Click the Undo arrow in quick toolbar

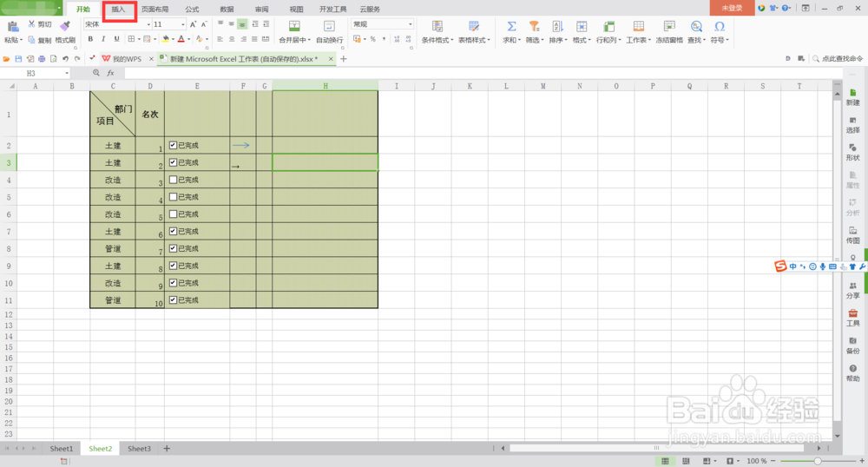(65, 59)
